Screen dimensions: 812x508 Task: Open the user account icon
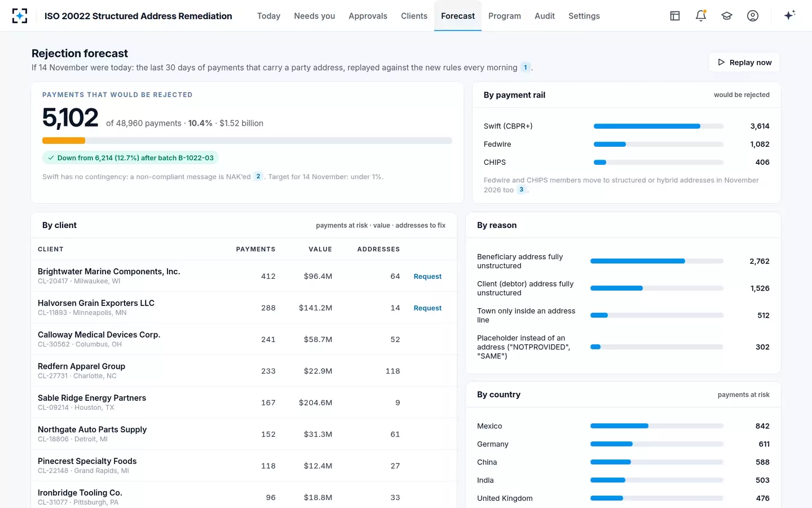click(x=753, y=16)
